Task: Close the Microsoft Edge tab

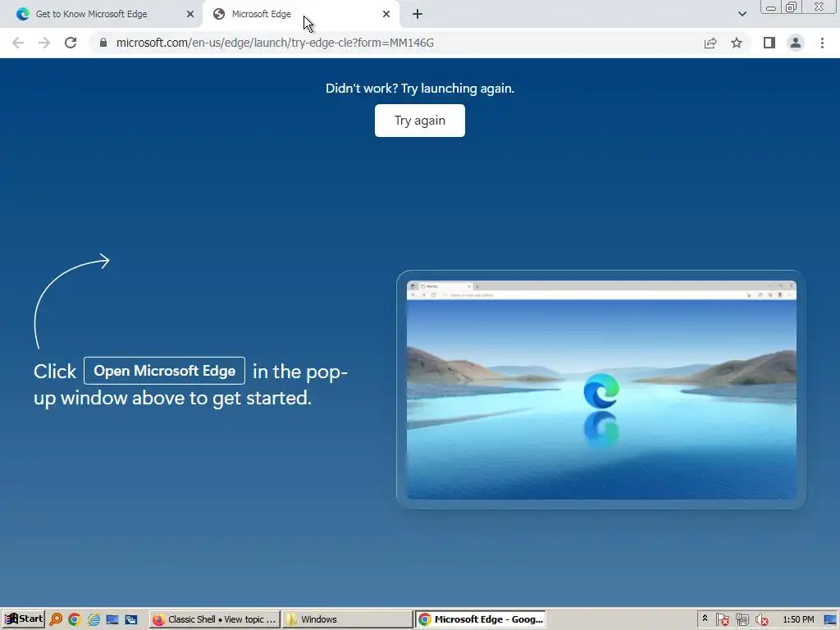Action: tap(386, 14)
